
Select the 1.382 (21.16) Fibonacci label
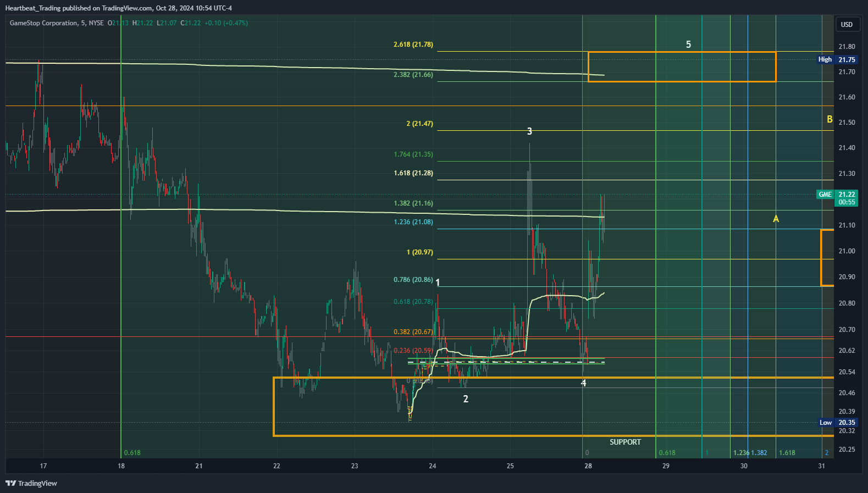tap(413, 203)
